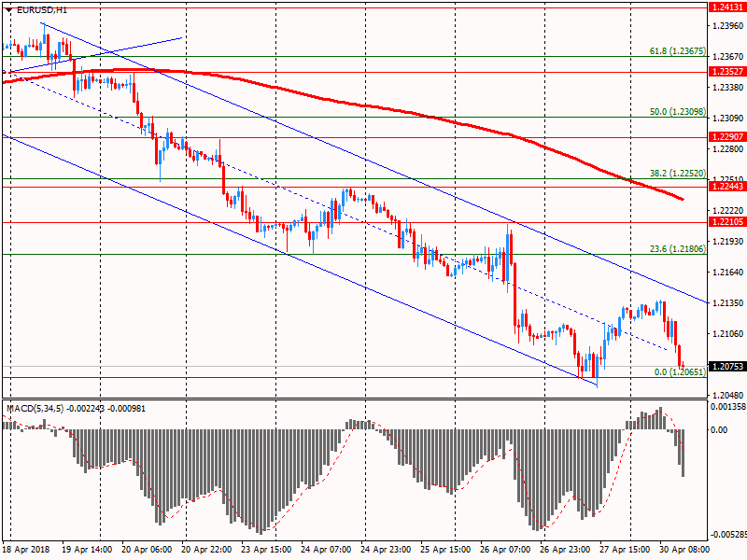Click MACD value -0.002243

[x=86, y=409]
